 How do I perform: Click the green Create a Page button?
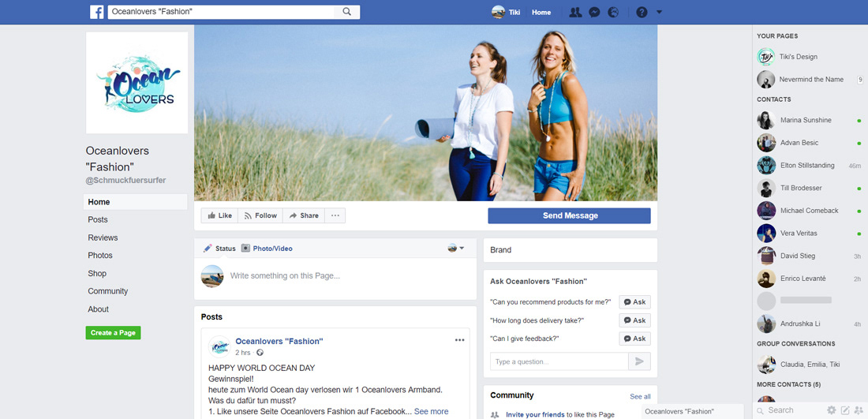(x=113, y=333)
